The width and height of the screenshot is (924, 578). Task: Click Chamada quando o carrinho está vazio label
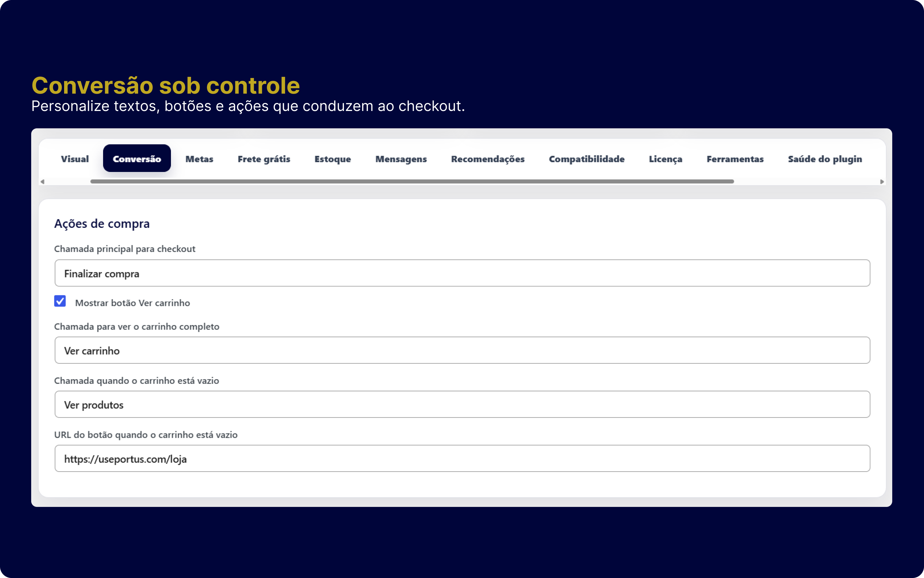click(x=137, y=381)
